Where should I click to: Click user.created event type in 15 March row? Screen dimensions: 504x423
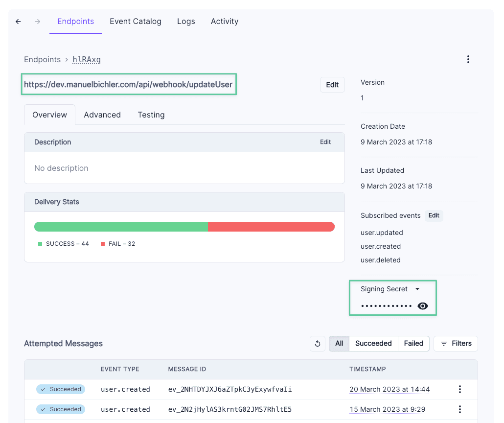(x=125, y=409)
